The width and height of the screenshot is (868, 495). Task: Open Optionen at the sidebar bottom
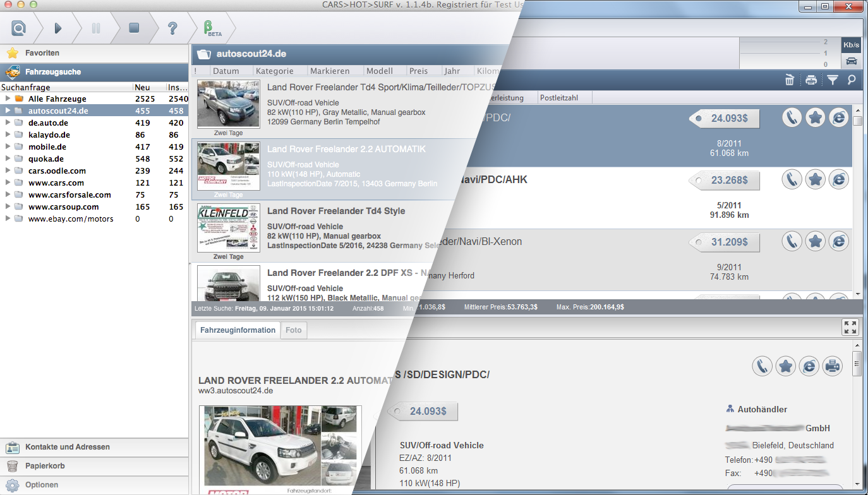coord(94,485)
